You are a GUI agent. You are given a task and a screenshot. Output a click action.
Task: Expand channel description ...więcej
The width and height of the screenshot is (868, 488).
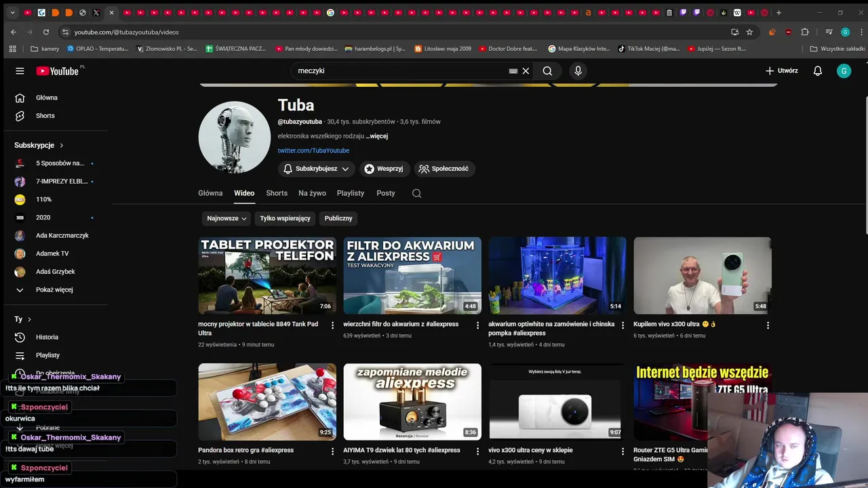pos(376,136)
